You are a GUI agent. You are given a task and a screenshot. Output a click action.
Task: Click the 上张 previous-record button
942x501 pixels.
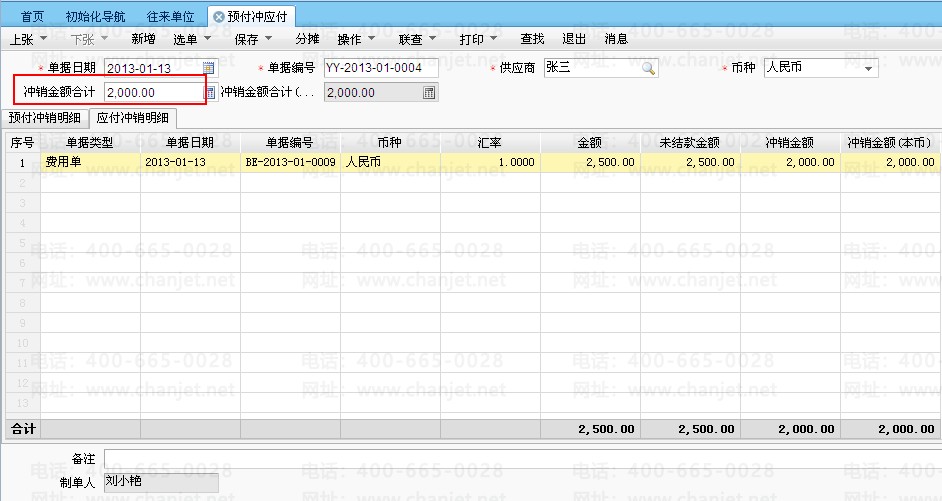click(x=22, y=39)
